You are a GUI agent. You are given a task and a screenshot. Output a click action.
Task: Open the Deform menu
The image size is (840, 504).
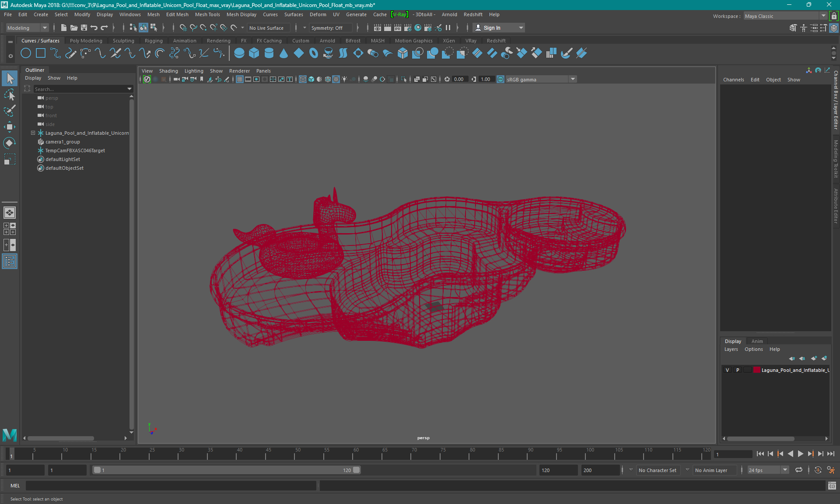click(318, 14)
